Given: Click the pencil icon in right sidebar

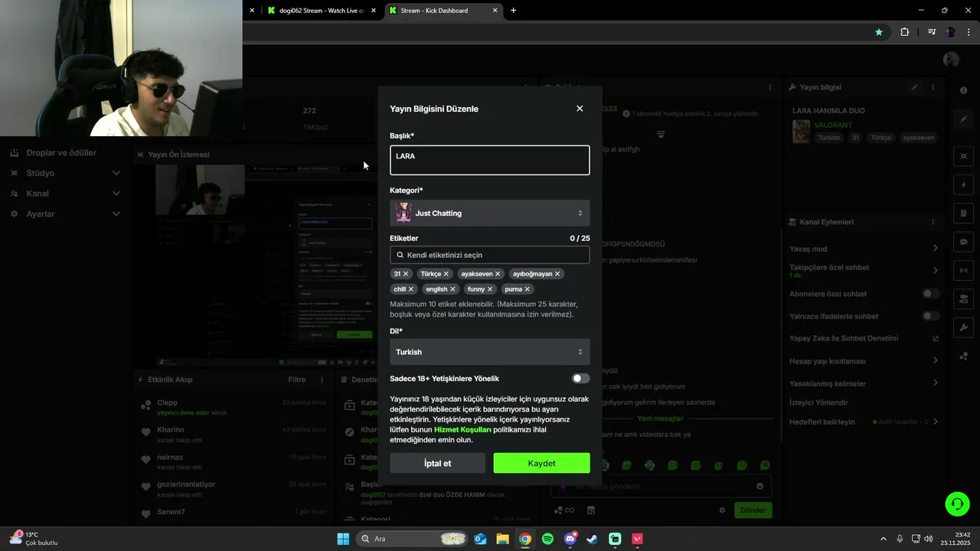Looking at the screenshot, I should coord(963,119).
